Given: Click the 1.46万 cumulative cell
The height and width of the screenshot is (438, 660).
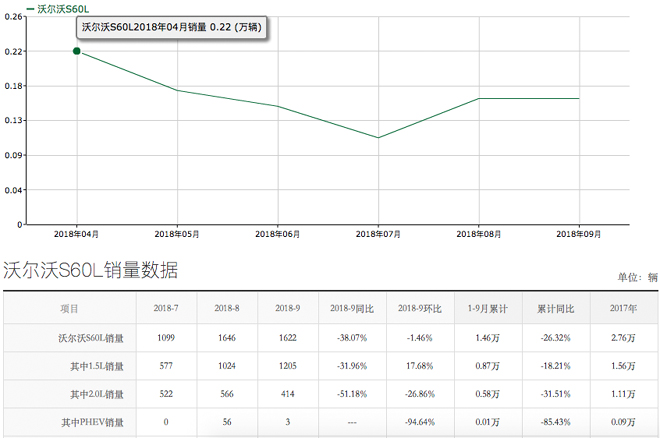Looking at the screenshot, I should pos(488,338).
